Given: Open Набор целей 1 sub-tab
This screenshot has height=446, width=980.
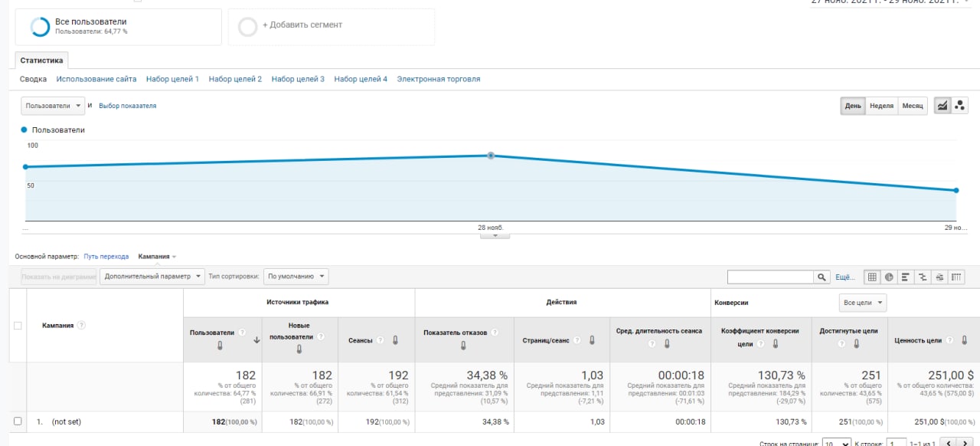Looking at the screenshot, I should pos(172,79).
